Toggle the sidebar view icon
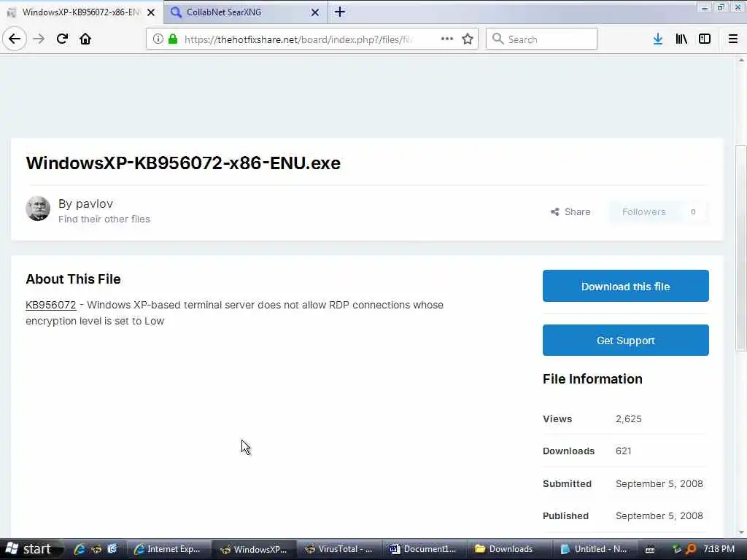Viewport: 747px width, 560px height. pyautogui.click(x=705, y=39)
